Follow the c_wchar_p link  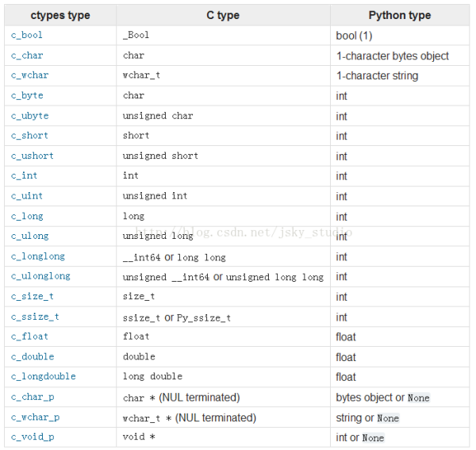click(35, 417)
